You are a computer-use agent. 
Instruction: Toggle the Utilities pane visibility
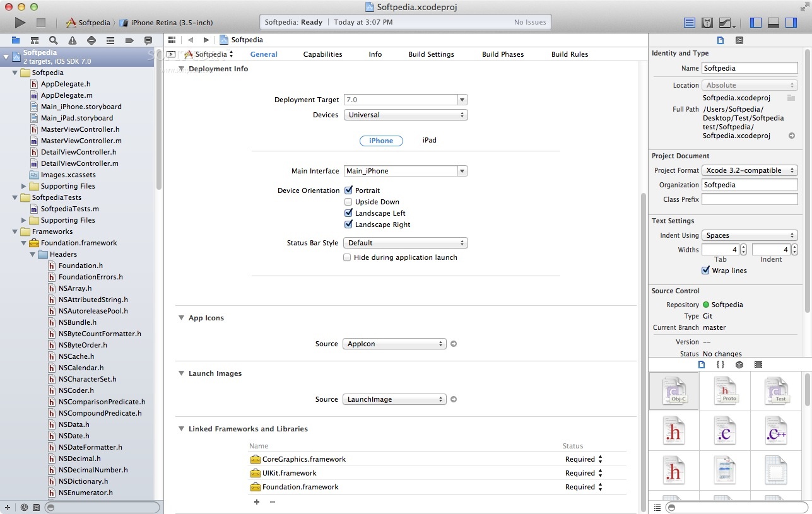click(791, 23)
